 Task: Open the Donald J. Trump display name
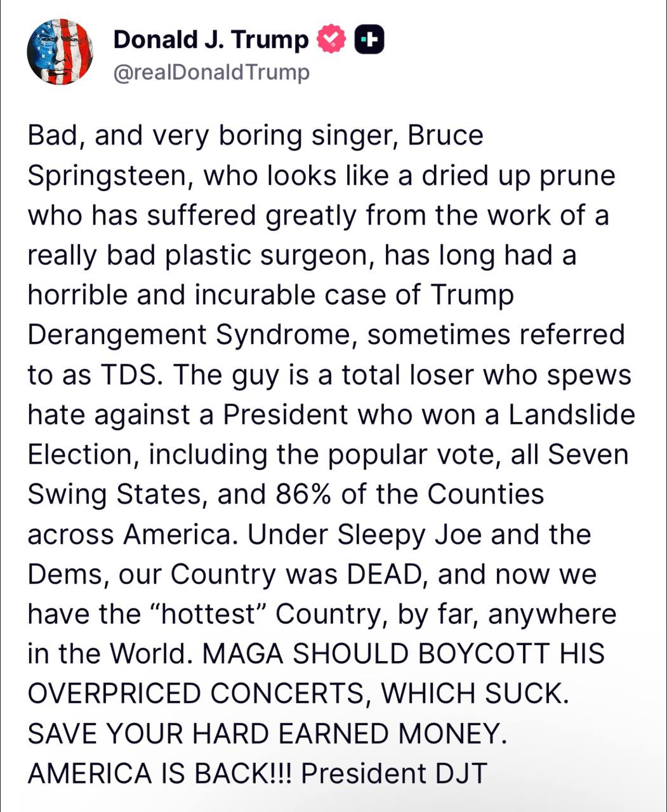pyautogui.click(x=211, y=40)
